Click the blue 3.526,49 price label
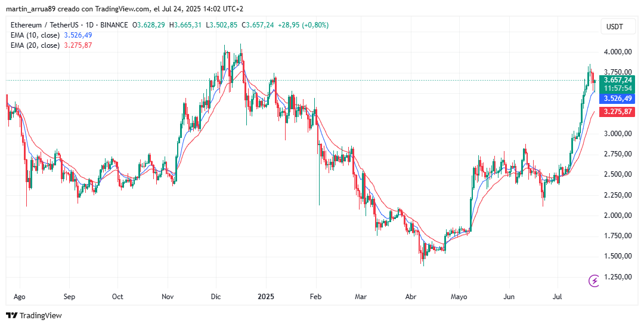Screen dimensions: 644x326 pos(617,99)
